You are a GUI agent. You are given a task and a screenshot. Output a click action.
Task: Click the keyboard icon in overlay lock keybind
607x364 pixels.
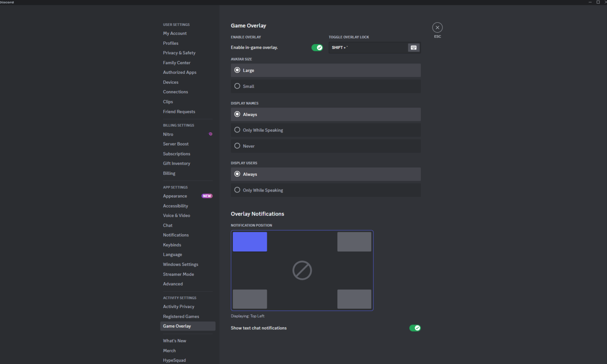coord(414,47)
